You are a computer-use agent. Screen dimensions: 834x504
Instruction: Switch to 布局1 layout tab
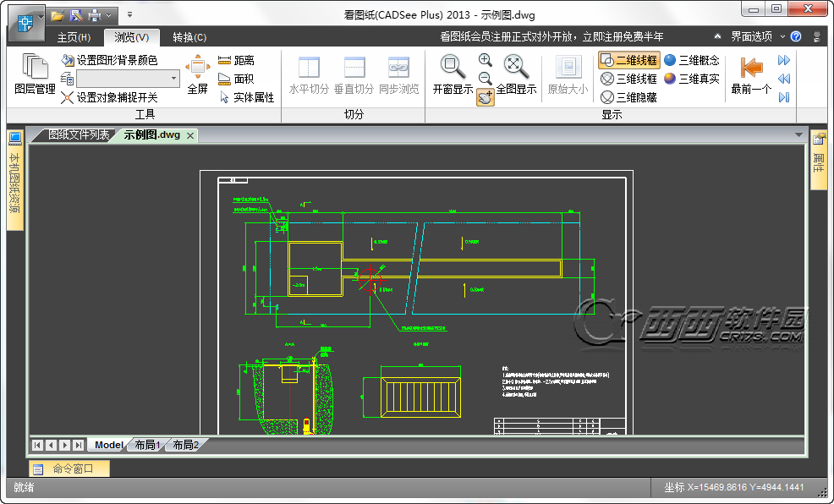(x=147, y=445)
